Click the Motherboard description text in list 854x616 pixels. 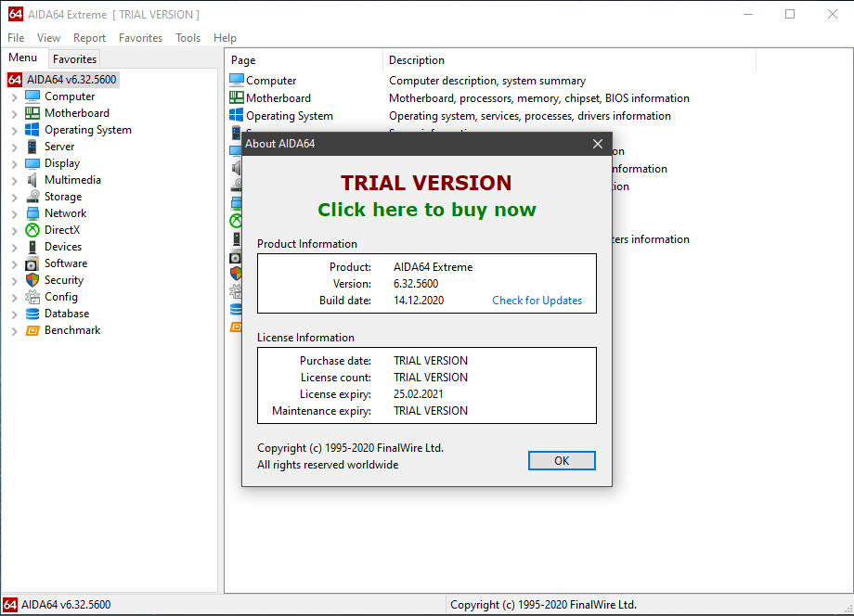tap(539, 98)
